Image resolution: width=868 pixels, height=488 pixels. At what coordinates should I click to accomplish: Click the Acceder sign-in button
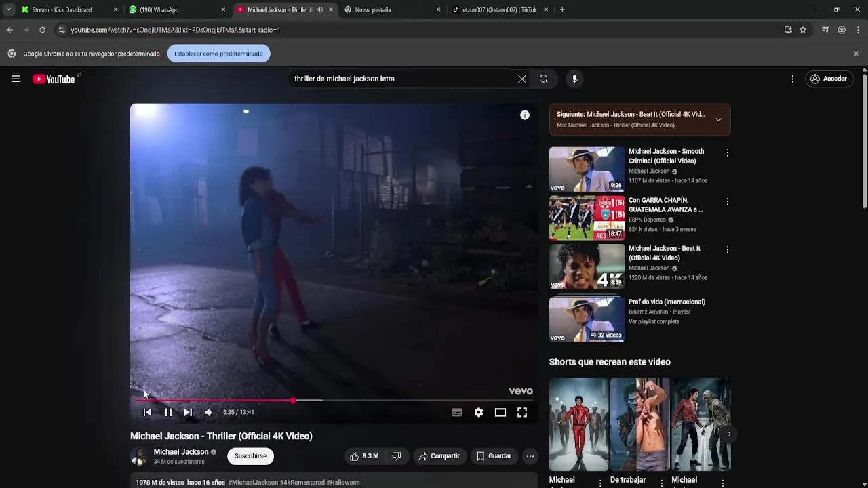pos(829,79)
